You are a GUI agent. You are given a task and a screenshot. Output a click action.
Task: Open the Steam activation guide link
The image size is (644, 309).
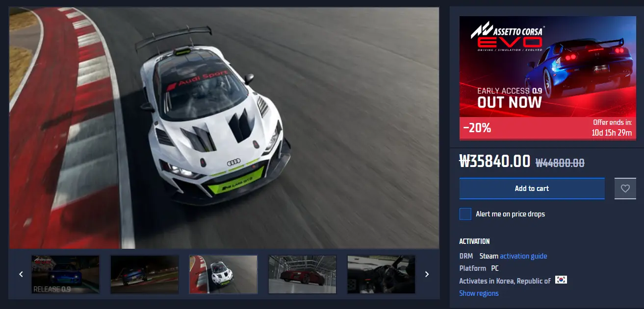(x=523, y=256)
